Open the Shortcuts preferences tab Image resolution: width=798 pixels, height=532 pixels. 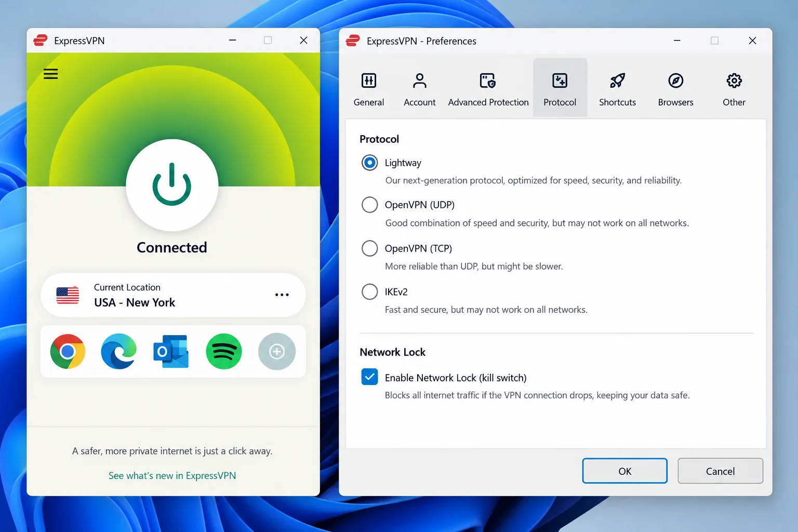(x=617, y=89)
